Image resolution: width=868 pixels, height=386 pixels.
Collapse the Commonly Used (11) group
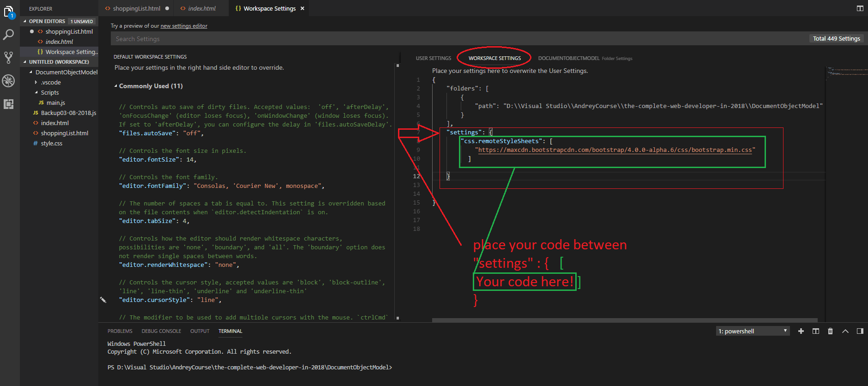coord(116,86)
